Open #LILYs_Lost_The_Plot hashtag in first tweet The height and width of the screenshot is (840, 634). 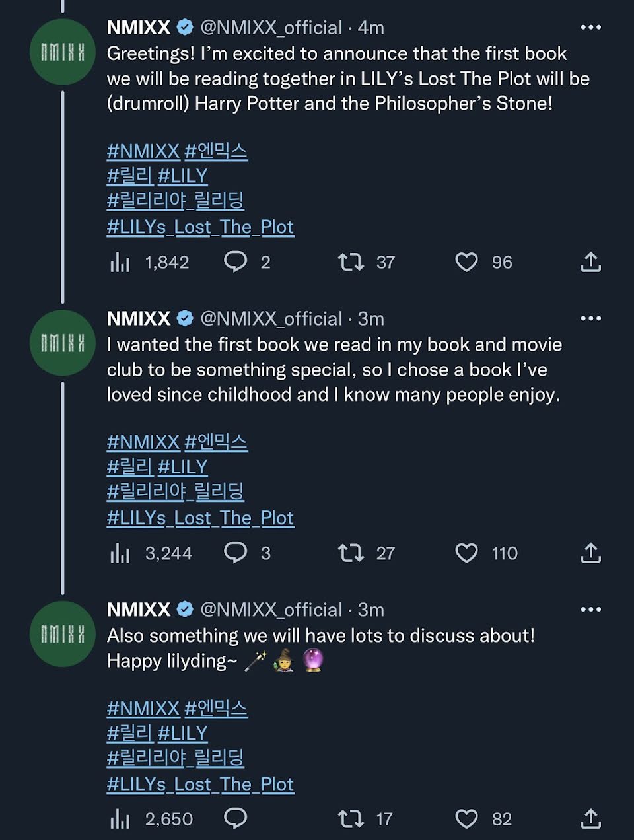200,227
